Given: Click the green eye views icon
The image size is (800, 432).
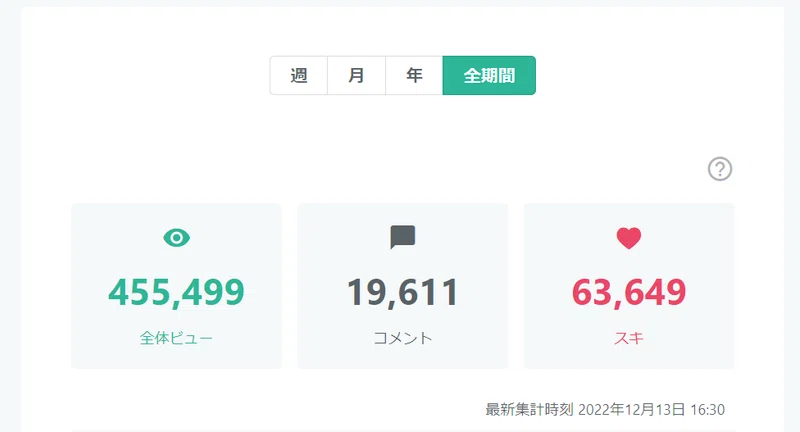Looking at the screenshot, I should tap(177, 238).
